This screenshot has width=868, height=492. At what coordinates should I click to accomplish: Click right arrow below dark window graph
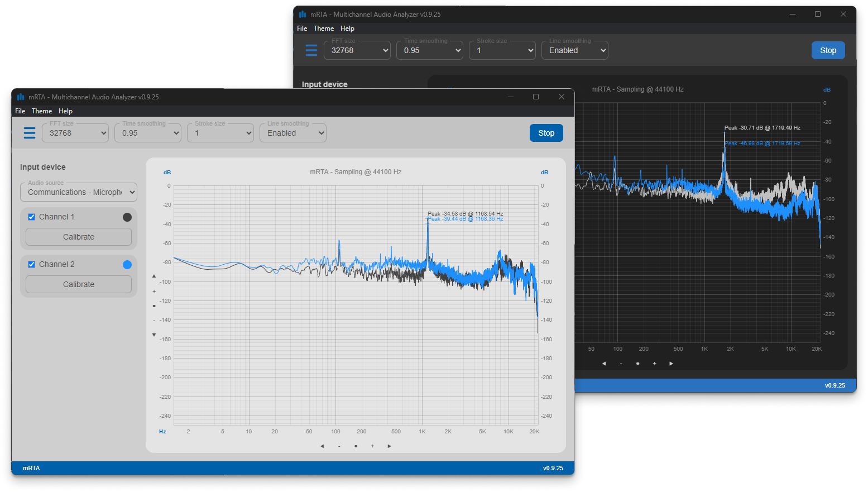(671, 364)
